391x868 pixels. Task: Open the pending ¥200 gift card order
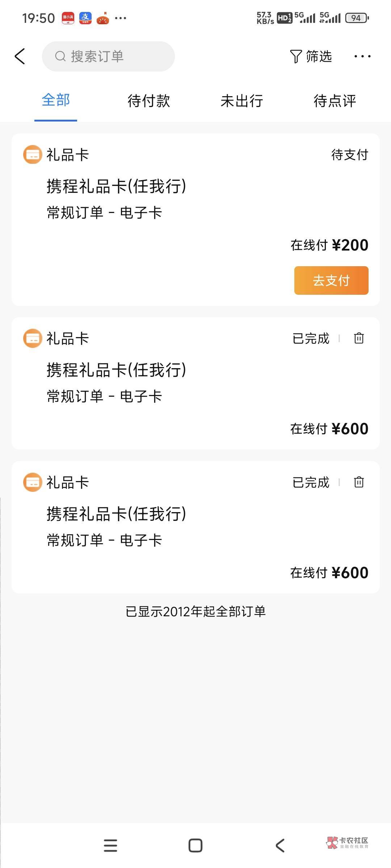pos(117,187)
